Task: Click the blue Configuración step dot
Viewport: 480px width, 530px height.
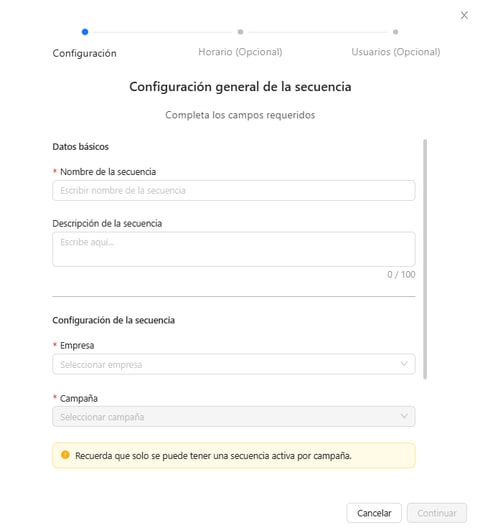Action: pos(85,32)
